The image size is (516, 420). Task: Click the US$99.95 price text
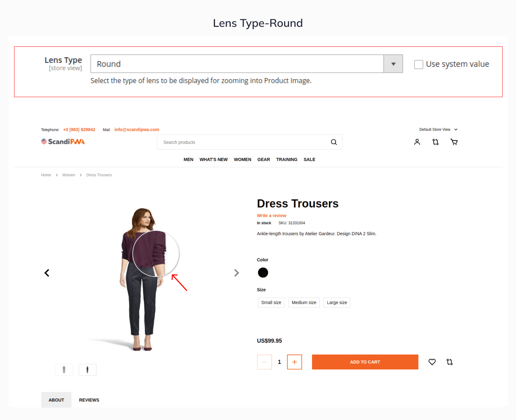(x=269, y=341)
